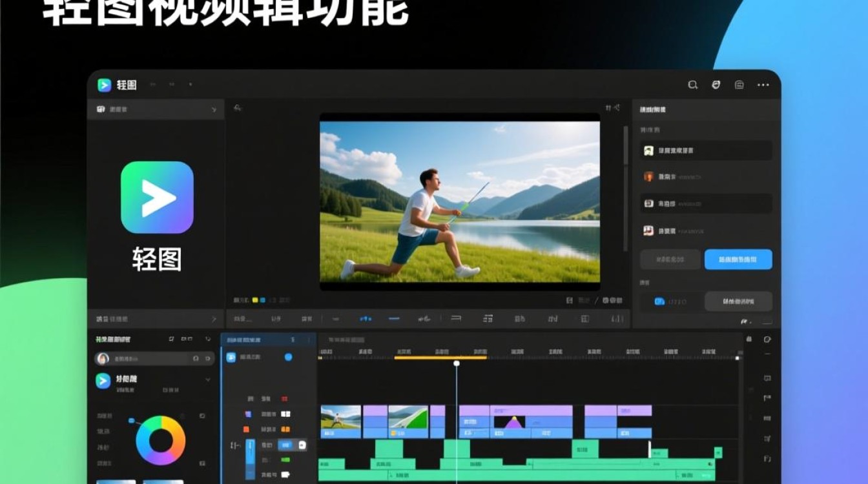Expand the upper-left panel header chevron
Viewport: 868px width, 484px height.
tap(214, 110)
